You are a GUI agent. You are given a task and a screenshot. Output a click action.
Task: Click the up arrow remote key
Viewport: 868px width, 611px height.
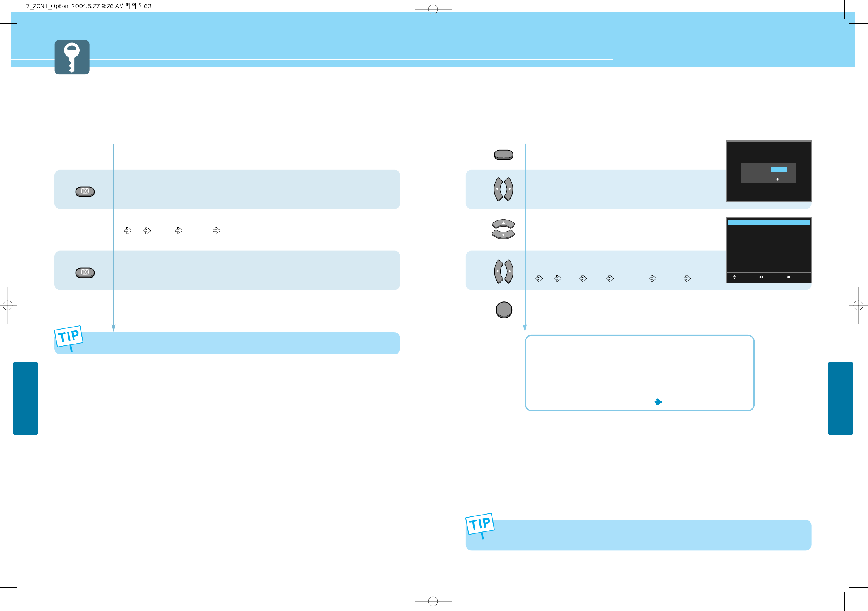pyautogui.click(x=503, y=224)
